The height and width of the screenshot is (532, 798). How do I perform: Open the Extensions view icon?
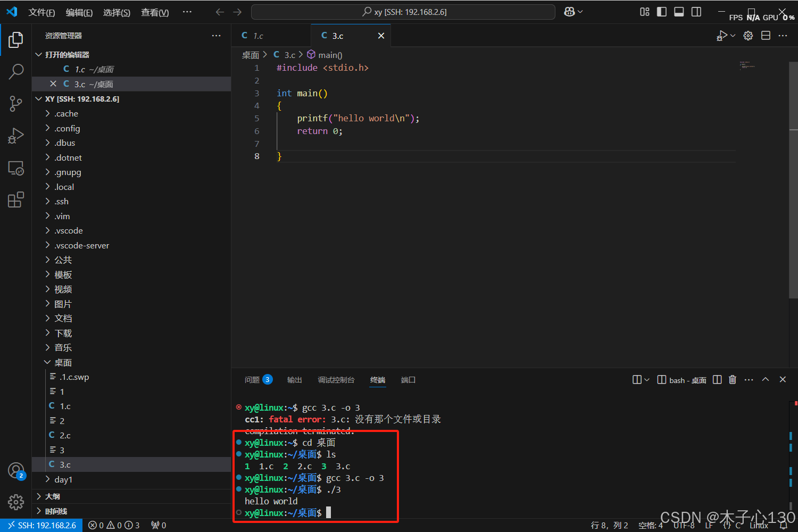pyautogui.click(x=16, y=199)
